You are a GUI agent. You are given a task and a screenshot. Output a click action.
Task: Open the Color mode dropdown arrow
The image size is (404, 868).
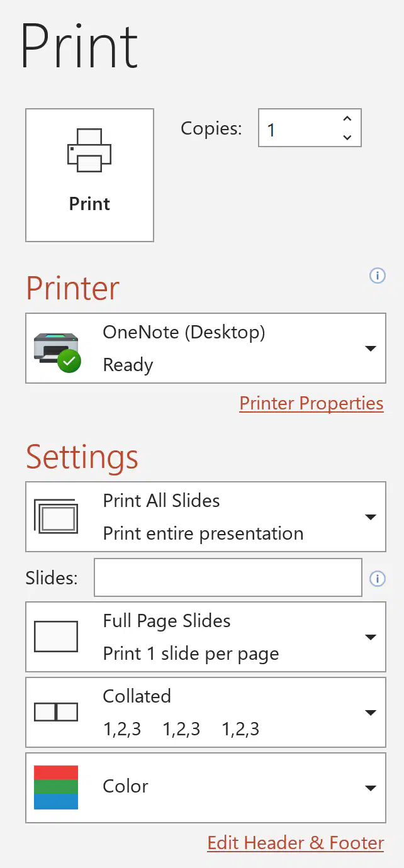(371, 787)
